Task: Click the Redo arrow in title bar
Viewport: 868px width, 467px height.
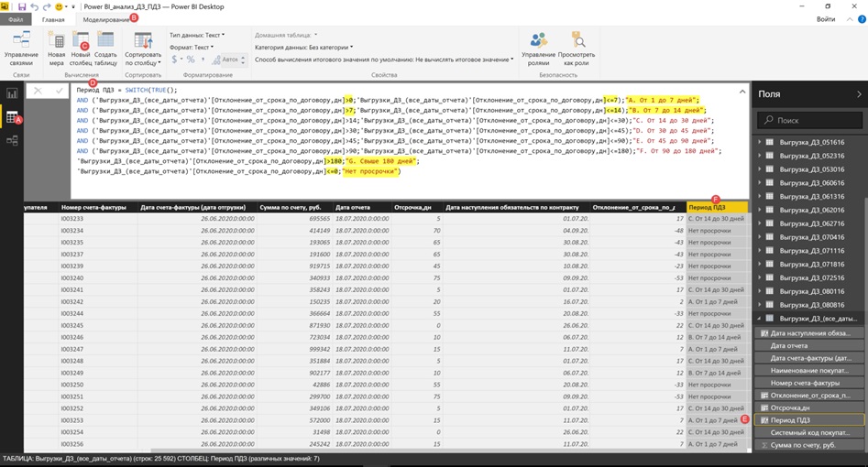Action: (47, 6)
